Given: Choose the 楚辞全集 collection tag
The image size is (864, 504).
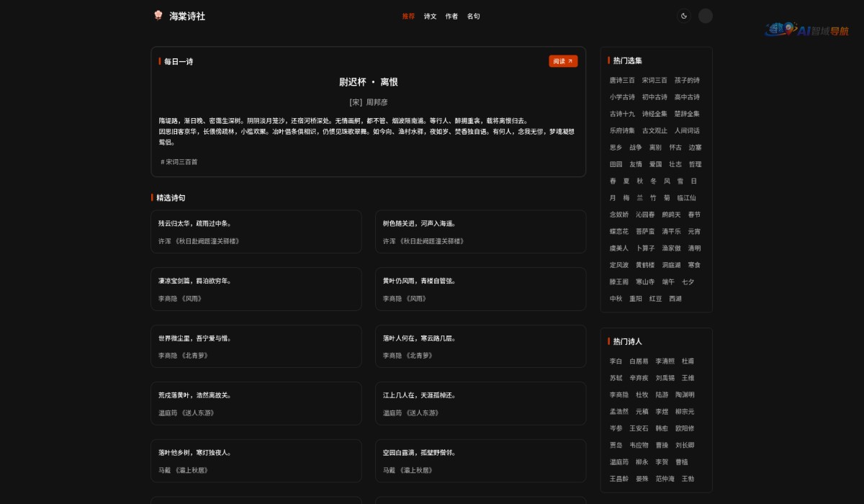Looking at the screenshot, I should [687, 114].
